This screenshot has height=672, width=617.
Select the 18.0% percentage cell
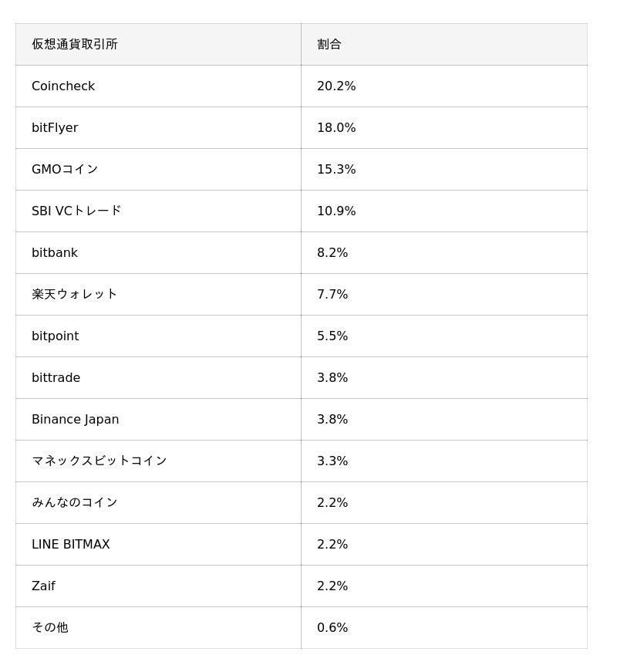[336, 127]
